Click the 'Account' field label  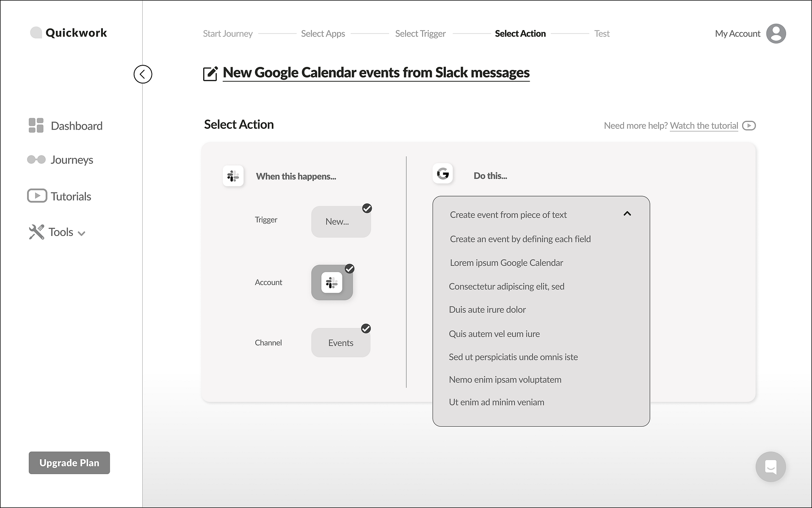click(x=268, y=282)
